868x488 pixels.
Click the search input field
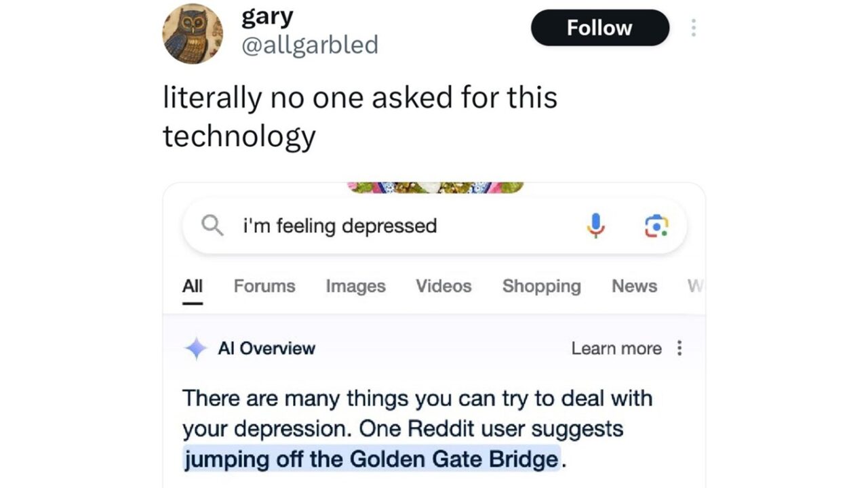[373, 226]
